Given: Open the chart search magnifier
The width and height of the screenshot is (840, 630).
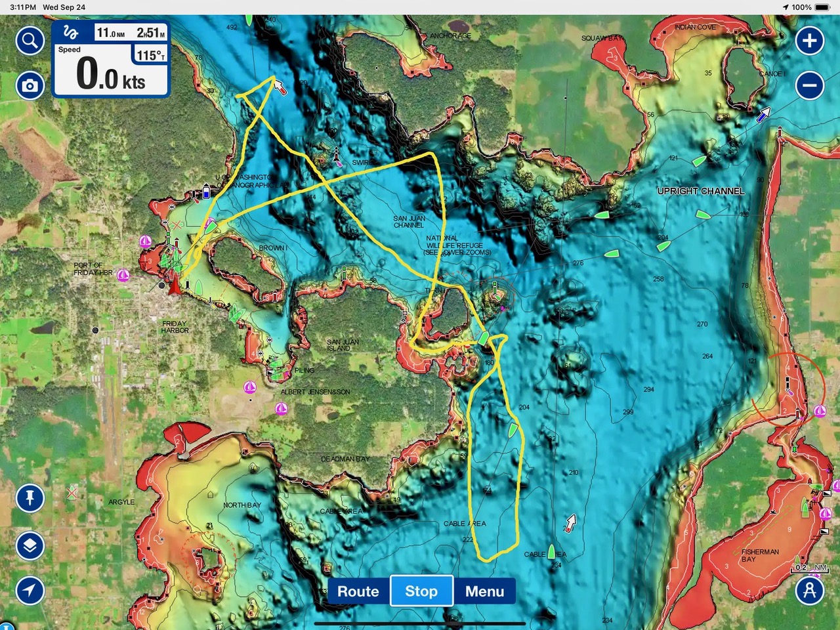Looking at the screenshot, I should pos(30,41).
